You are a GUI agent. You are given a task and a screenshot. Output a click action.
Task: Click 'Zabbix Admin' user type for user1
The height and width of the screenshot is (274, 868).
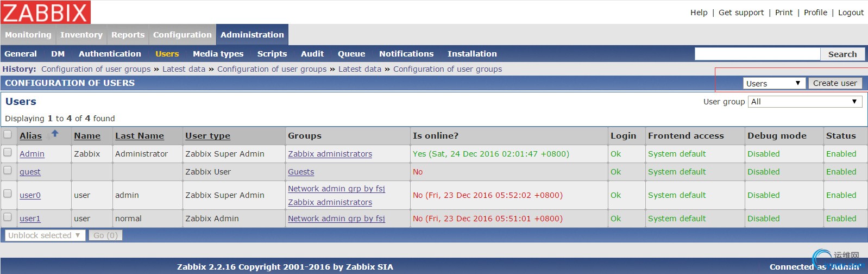coord(212,219)
